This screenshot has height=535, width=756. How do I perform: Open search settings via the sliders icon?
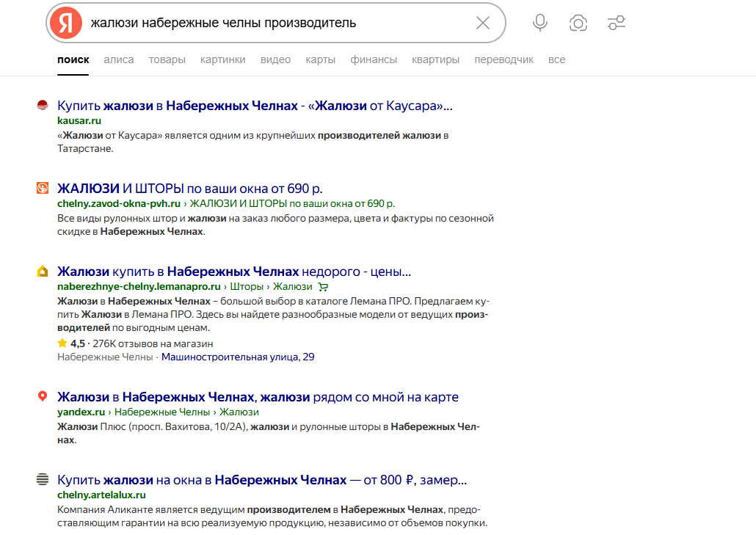617,23
